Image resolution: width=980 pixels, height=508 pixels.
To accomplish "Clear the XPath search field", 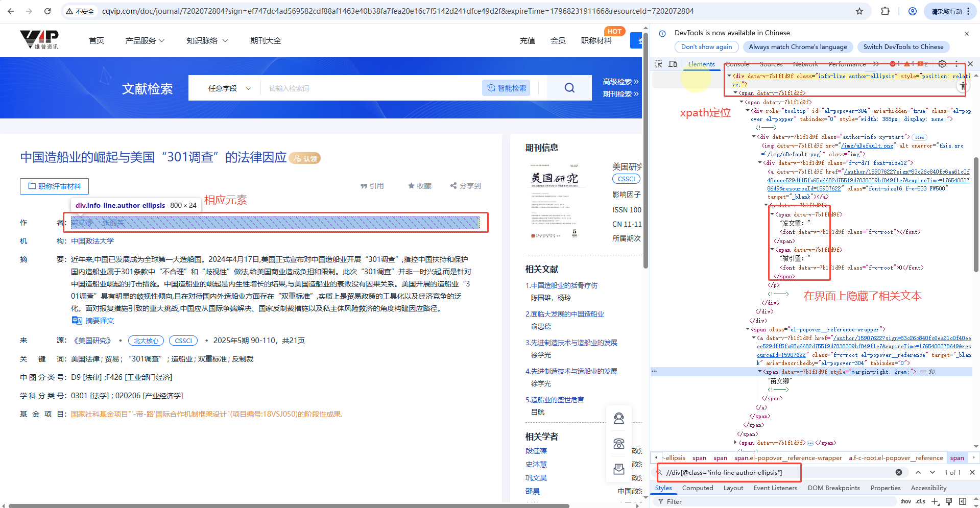I will pos(899,472).
